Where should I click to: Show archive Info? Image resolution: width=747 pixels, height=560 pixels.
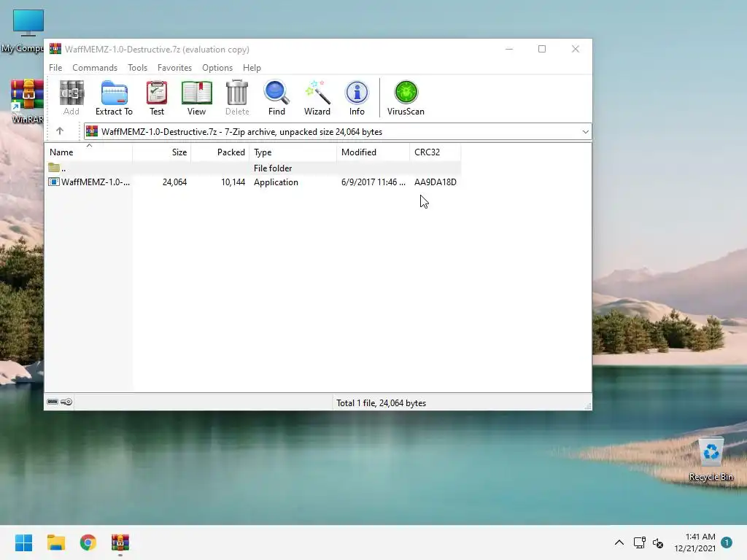pos(356,98)
